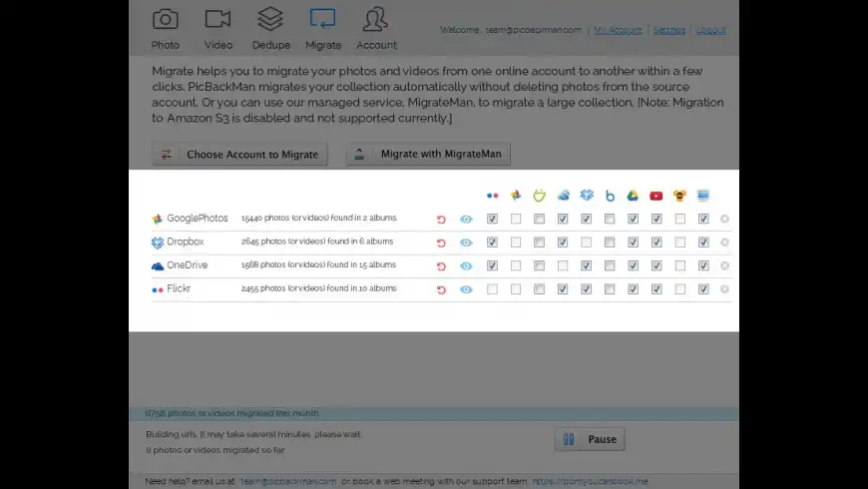Open the Dedupe section
868x489 pixels.
[270, 29]
